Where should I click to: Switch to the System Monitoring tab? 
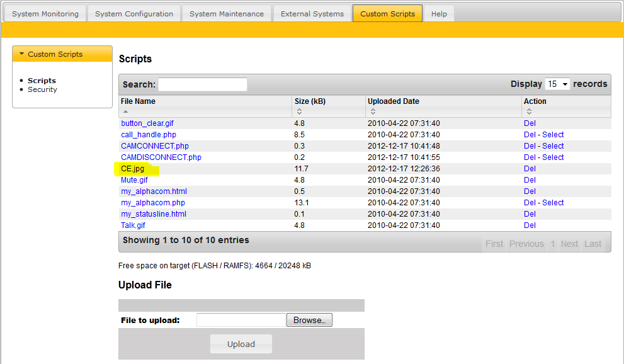45,14
